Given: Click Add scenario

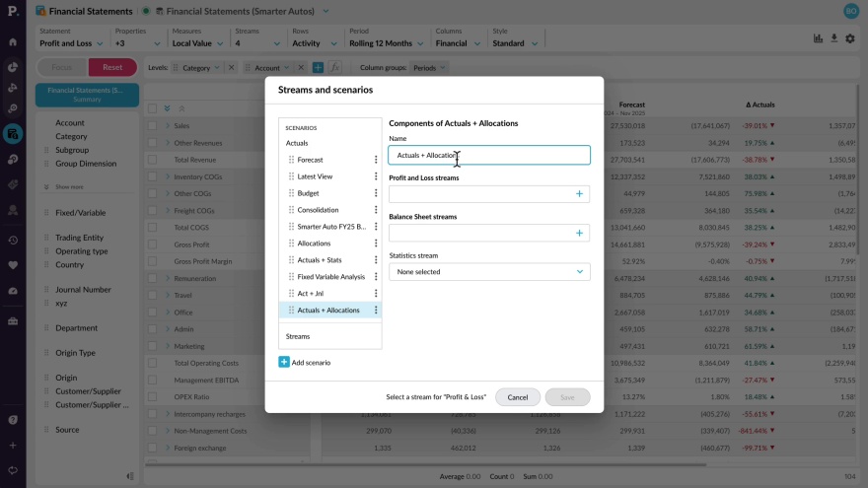Looking at the screenshot, I should [305, 363].
